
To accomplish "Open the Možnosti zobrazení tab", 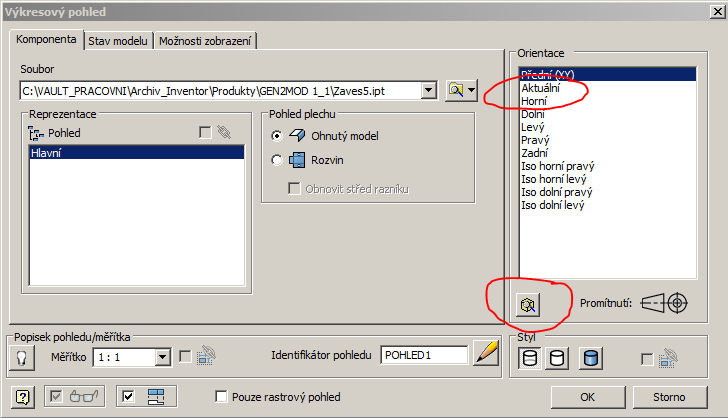I will (x=206, y=41).
